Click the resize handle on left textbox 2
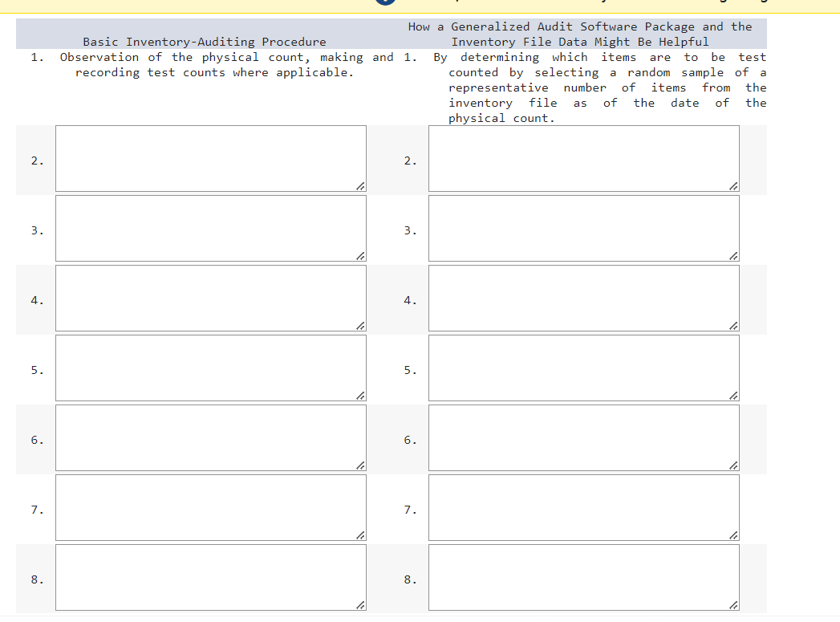840x622 pixels. pyautogui.click(x=362, y=186)
